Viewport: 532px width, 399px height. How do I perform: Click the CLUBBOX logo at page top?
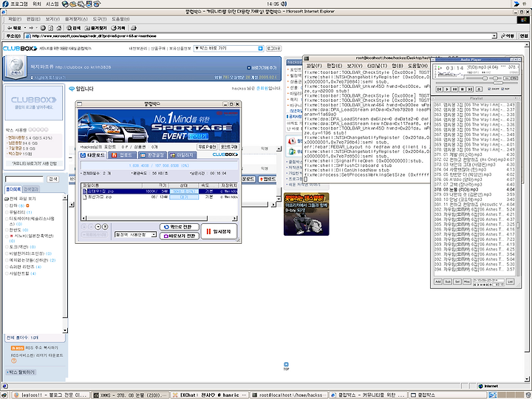point(20,49)
